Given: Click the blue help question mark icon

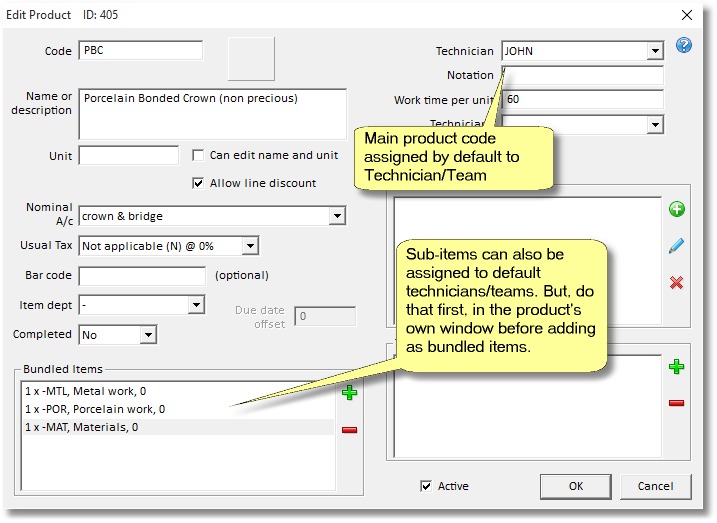Looking at the screenshot, I should [x=684, y=46].
